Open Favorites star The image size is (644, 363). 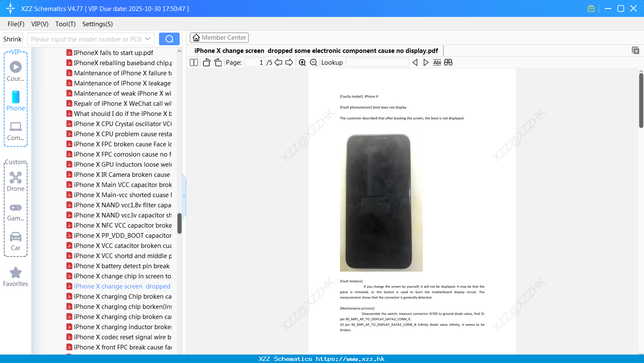[x=16, y=272]
